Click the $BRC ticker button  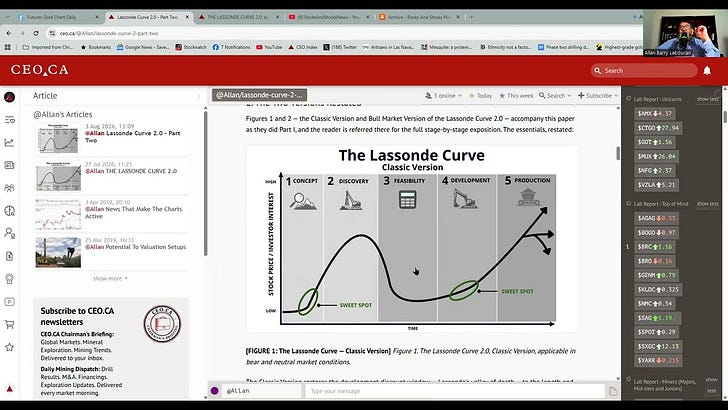(655, 247)
